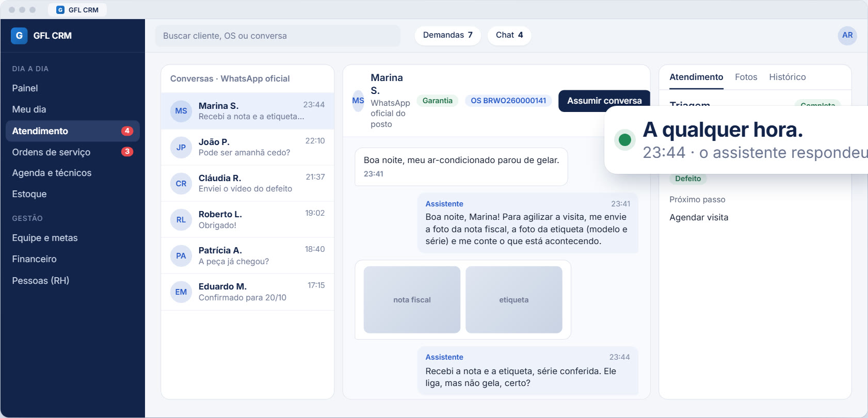Open the AR user avatar
Image resolution: width=868 pixels, height=418 pixels.
[847, 36]
